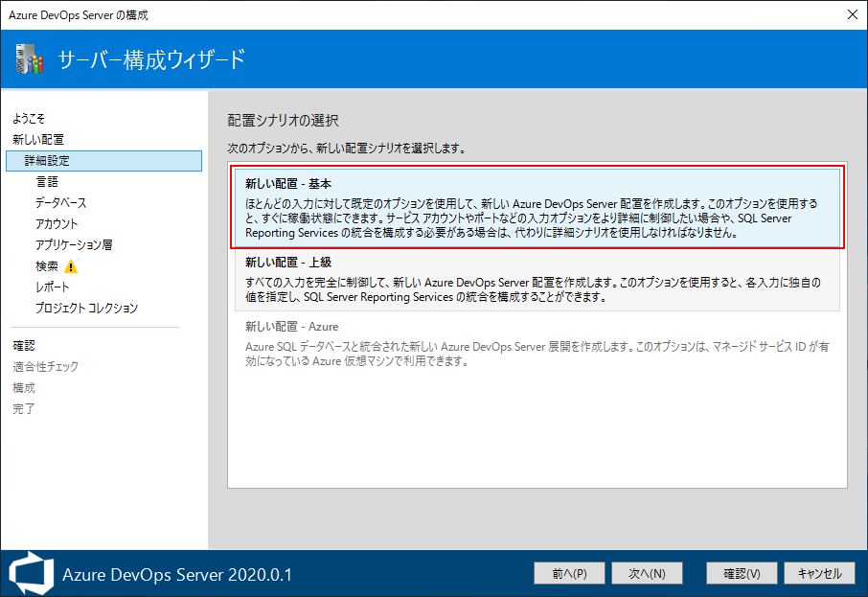The height and width of the screenshot is (597, 868).
Task: Navigate to アプリケーション層 step
Action: tap(74, 245)
